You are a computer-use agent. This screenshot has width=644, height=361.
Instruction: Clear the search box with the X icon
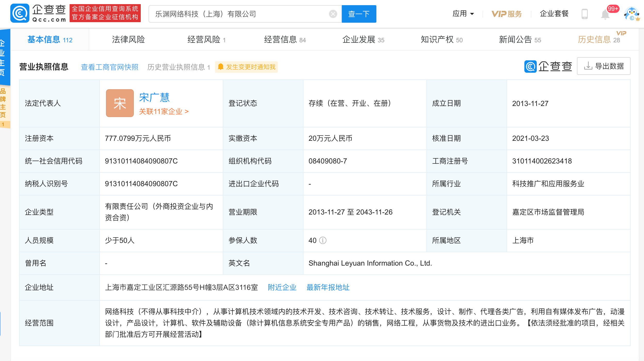coord(333,14)
